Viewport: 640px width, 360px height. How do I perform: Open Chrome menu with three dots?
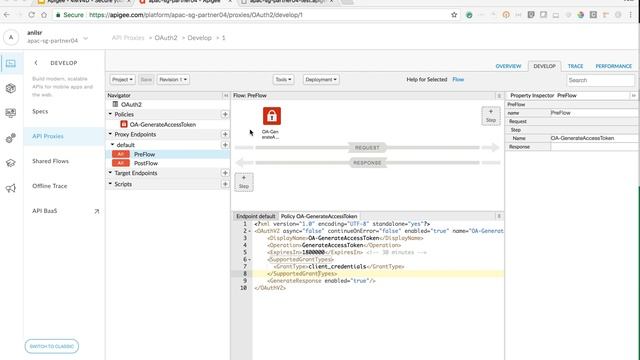(631, 15)
